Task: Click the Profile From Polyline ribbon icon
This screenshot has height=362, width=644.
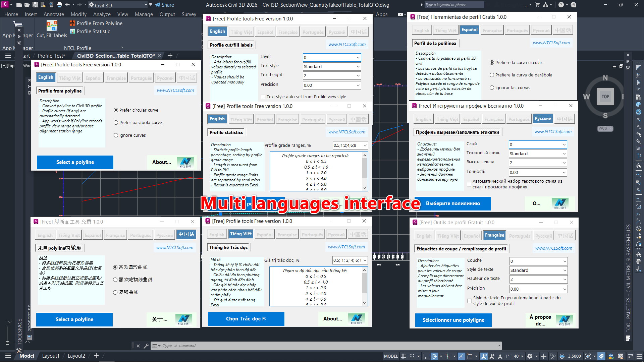Action: coord(72,23)
